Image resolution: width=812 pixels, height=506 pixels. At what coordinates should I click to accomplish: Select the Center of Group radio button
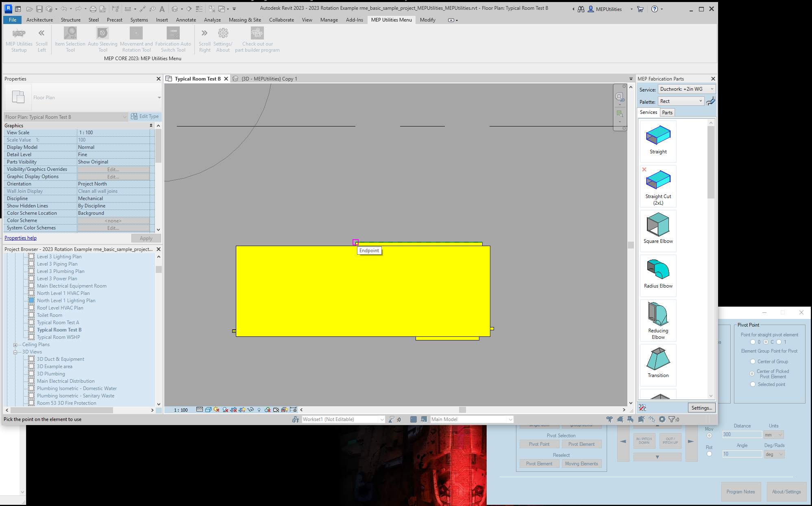pyautogui.click(x=753, y=362)
